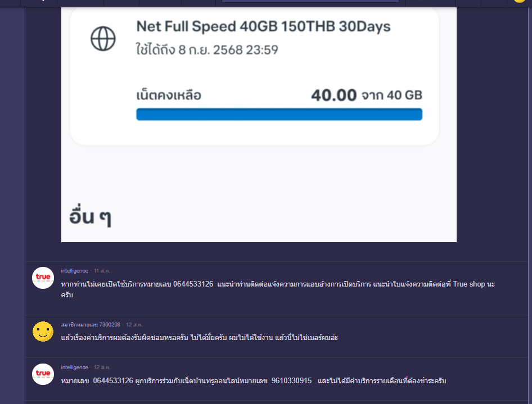532x404 pixels.
Task: Open profile of สมาชิกหมายเลข 7390298
Action: coord(91,325)
